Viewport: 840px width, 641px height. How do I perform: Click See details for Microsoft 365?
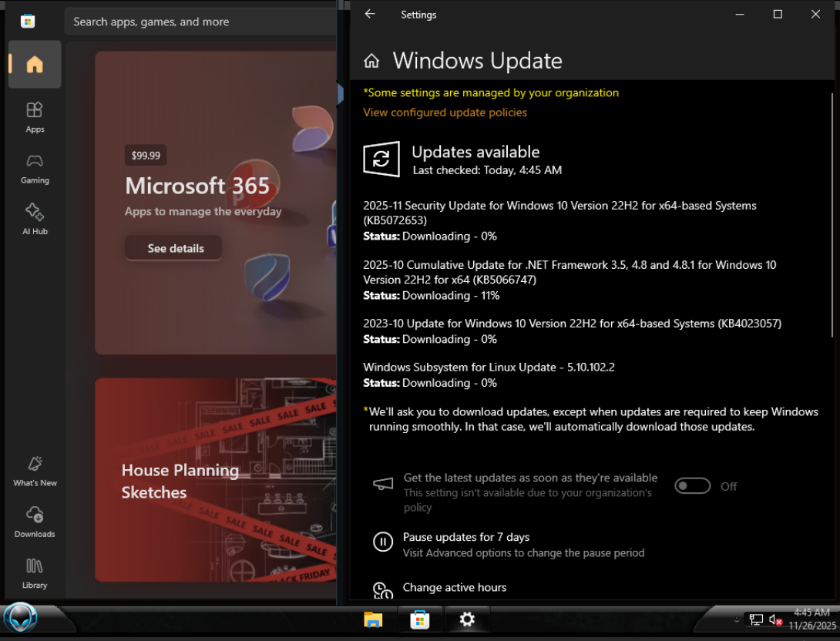[176, 248]
